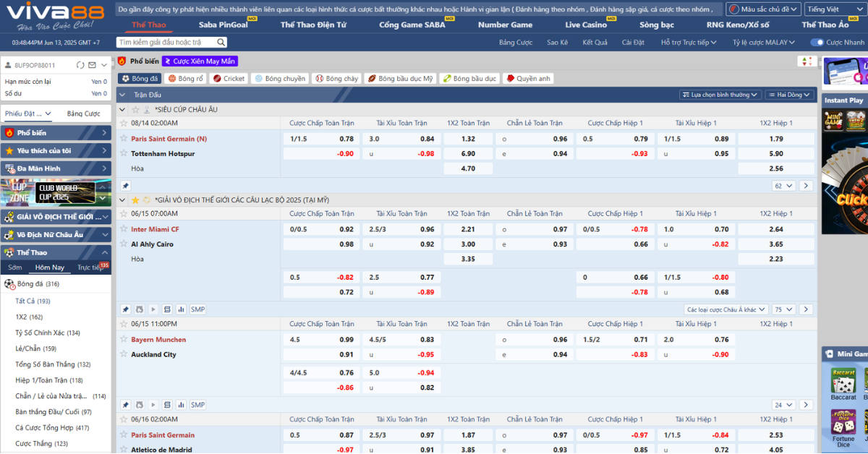868x454 pixels.
Task: Expand the Yêu thích của tôi section
Action: coord(56,150)
